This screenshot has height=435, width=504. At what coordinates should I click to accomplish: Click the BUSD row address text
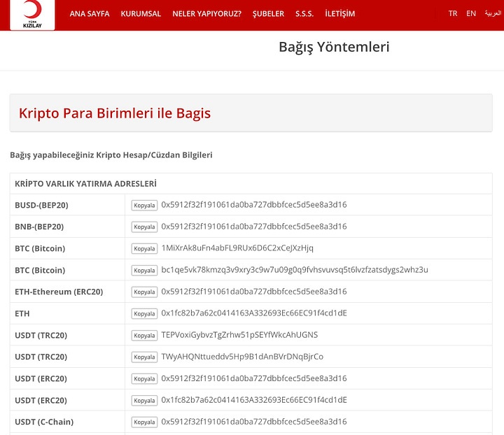254,204
